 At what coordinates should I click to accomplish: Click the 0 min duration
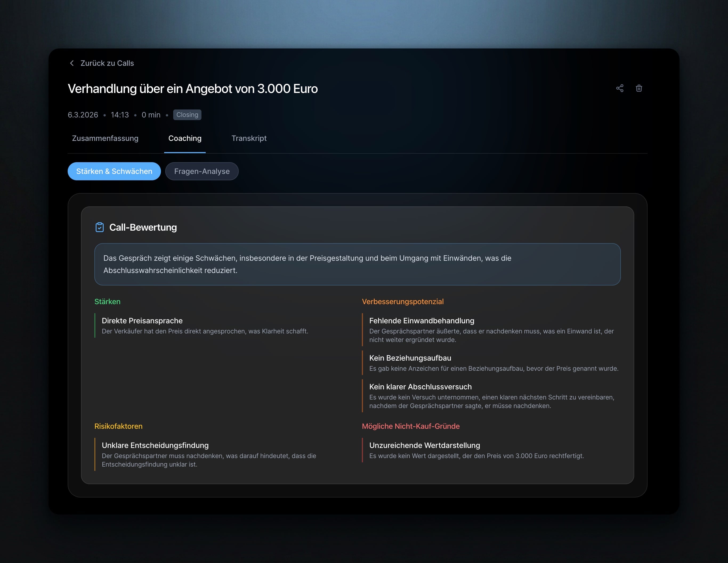click(x=151, y=115)
